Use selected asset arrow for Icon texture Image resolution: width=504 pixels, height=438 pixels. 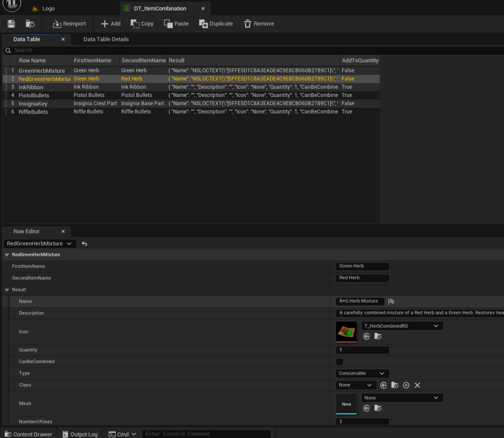click(367, 337)
